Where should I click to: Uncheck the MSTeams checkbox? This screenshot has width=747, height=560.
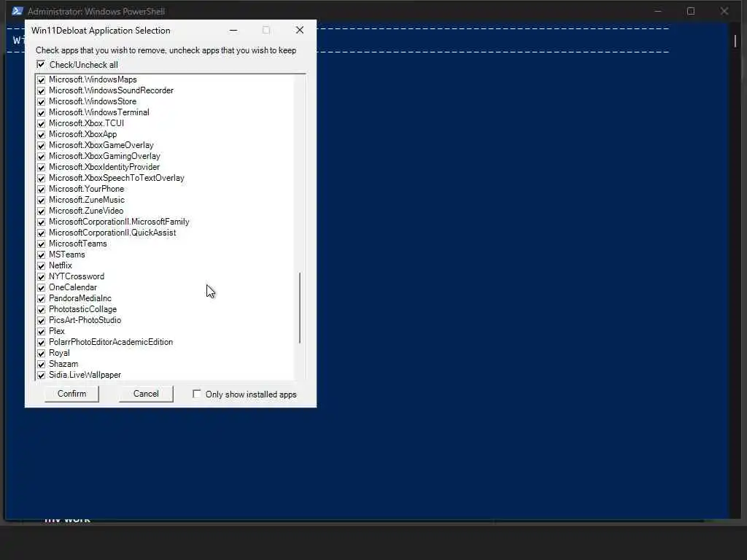click(x=42, y=255)
